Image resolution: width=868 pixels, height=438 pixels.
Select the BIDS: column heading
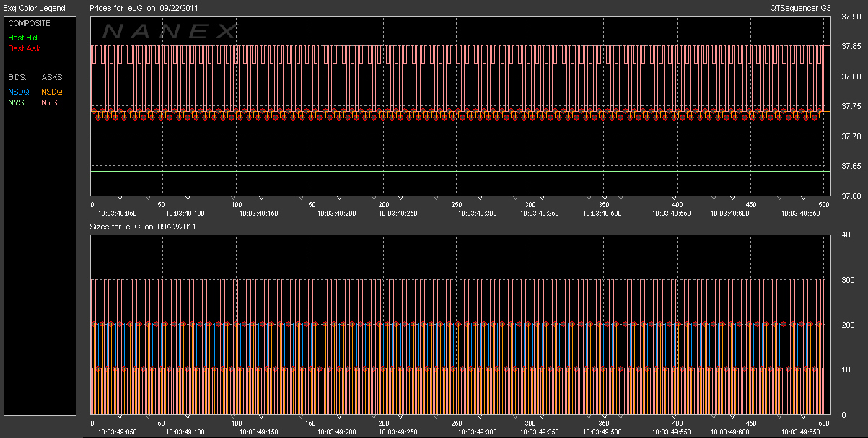tap(17, 76)
